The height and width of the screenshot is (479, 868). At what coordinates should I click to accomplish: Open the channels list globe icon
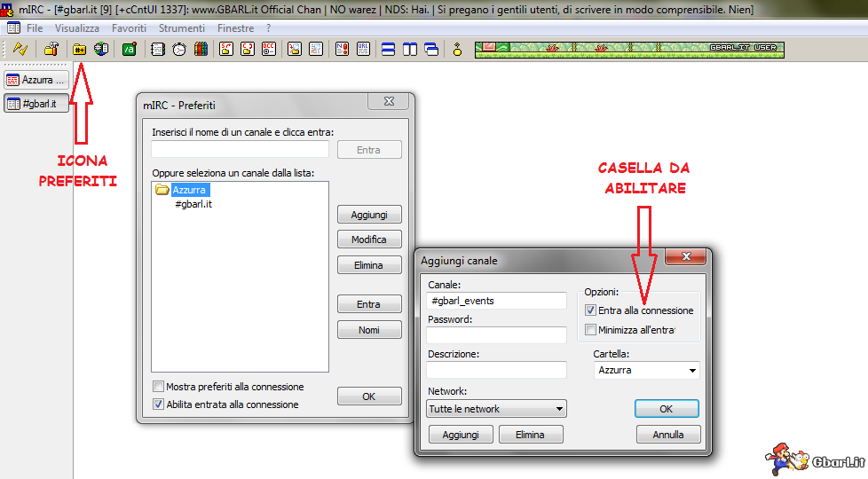pyautogui.click(x=101, y=49)
